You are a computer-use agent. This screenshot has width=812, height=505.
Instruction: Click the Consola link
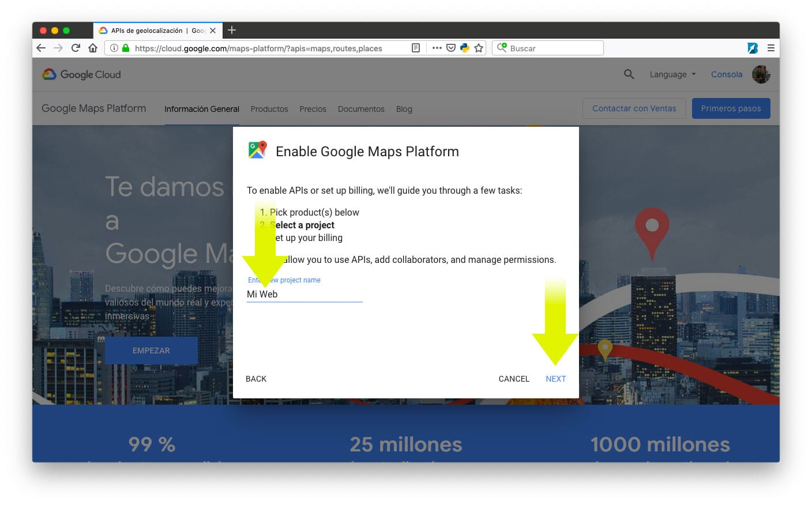coord(727,74)
